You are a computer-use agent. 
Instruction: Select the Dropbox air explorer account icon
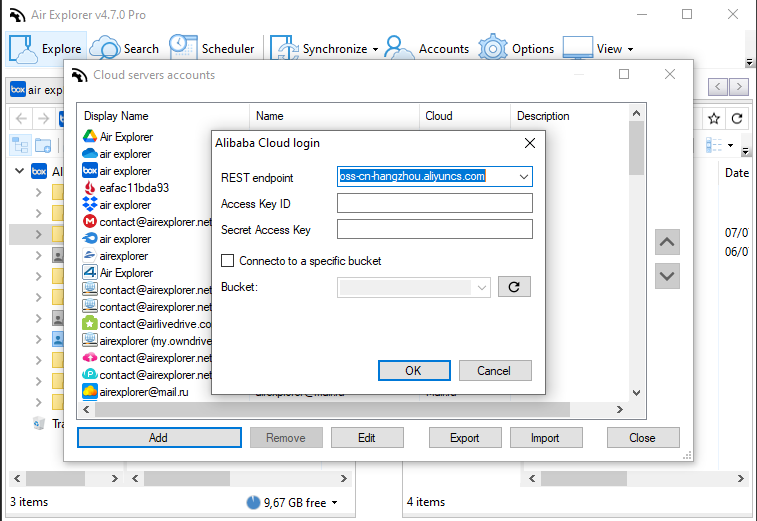pyautogui.click(x=90, y=205)
